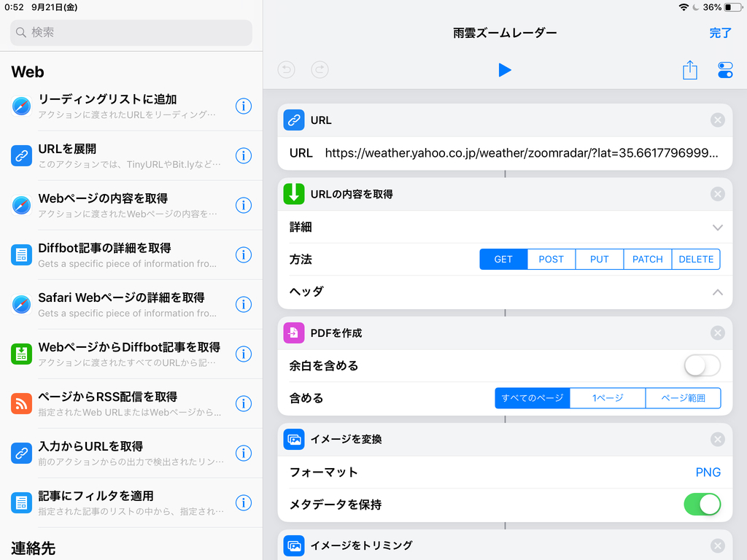The image size is (747, 560).
Task: Jump to the 連絡先 section header
Action: tap(37, 545)
